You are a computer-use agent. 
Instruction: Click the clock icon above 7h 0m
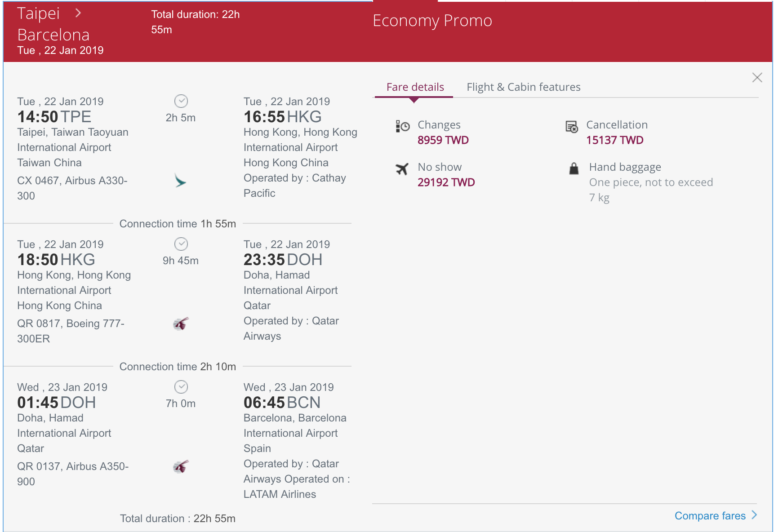pyautogui.click(x=181, y=387)
